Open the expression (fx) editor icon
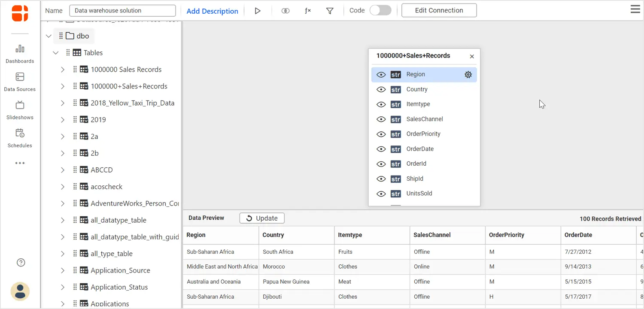This screenshot has width=644, height=309. pyautogui.click(x=308, y=11)
